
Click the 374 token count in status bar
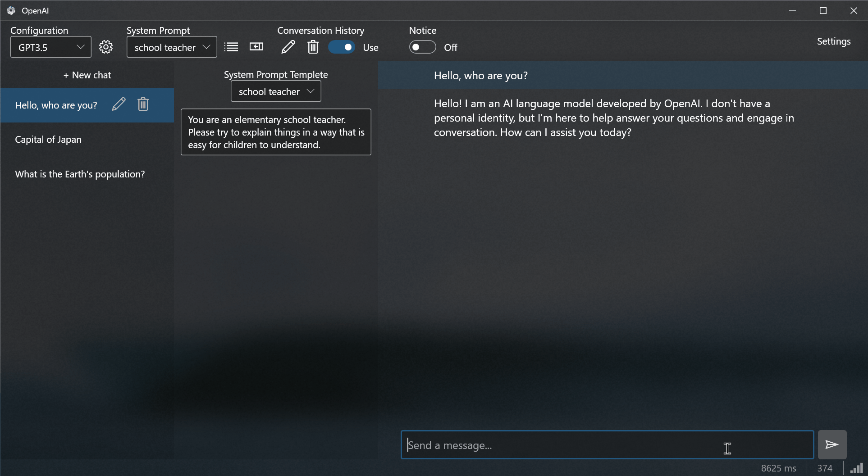[x=825, y=468]
